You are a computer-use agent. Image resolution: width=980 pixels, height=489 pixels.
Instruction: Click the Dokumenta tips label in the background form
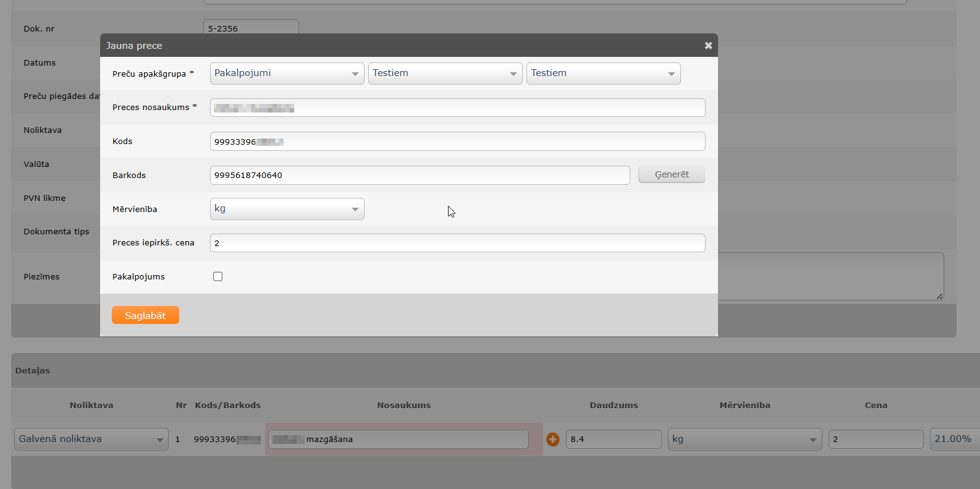pos(56,232)
